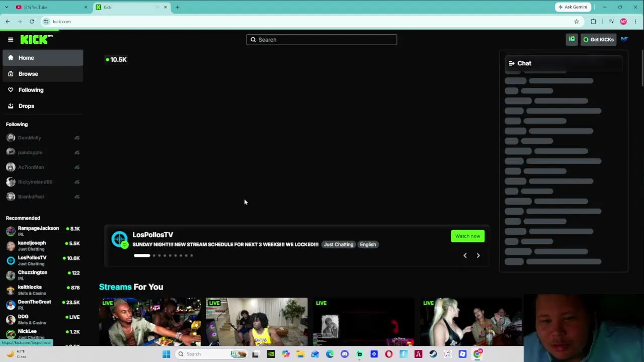Viewport: 644px width, 362px height.
Task: Collapse the Chat panel with its arrow icon
Action: click(x=512, y=63)
